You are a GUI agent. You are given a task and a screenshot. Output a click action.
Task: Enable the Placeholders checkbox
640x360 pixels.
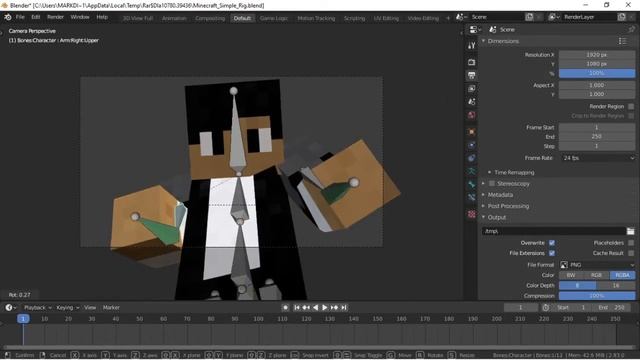pos(631,243)
